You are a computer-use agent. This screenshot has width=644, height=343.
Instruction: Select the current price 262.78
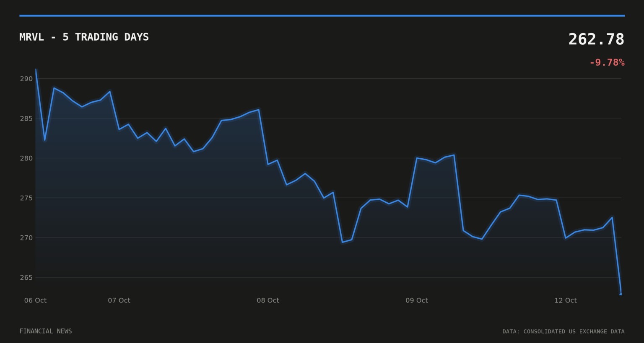(596, 39)
